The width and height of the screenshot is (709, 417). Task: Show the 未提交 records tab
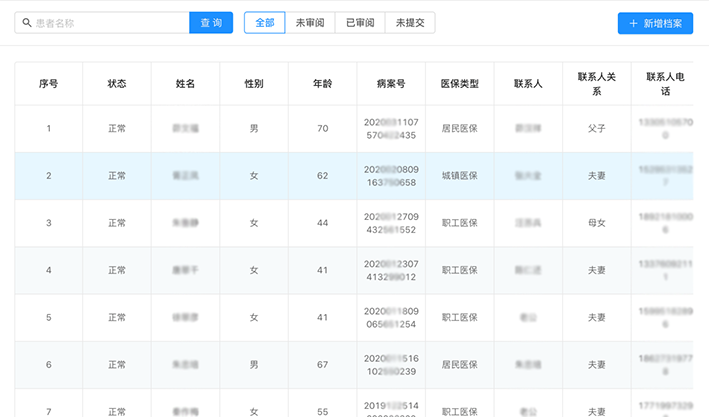(x=410, y=22)
